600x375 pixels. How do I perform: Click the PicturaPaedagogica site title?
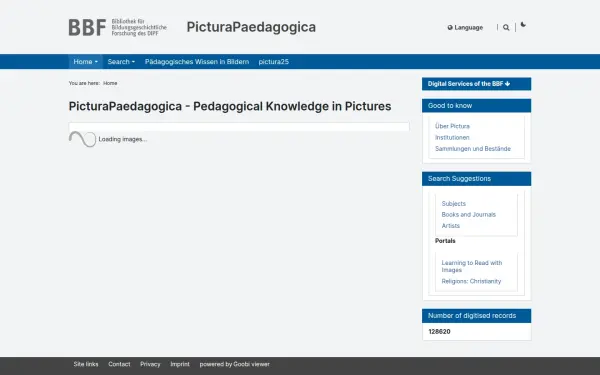pyautogui.click(x=251, y=27)
